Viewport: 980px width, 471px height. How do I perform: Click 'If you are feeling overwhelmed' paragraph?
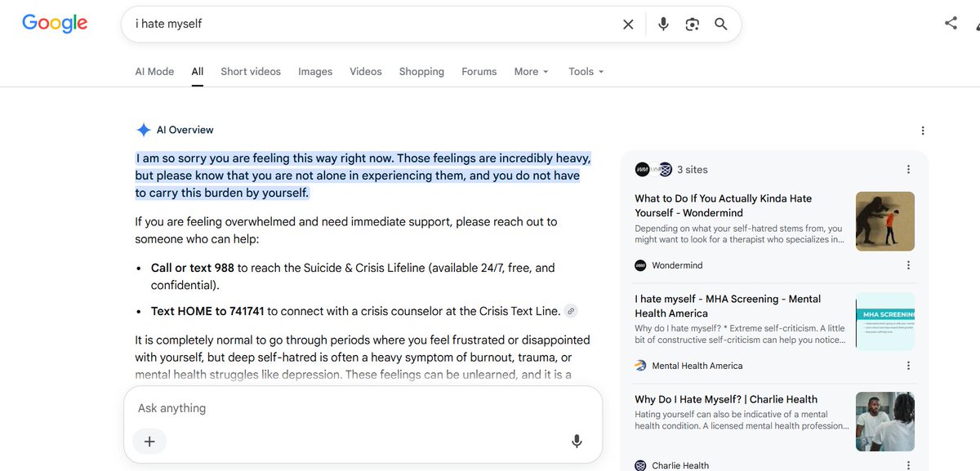coord(346,230)
